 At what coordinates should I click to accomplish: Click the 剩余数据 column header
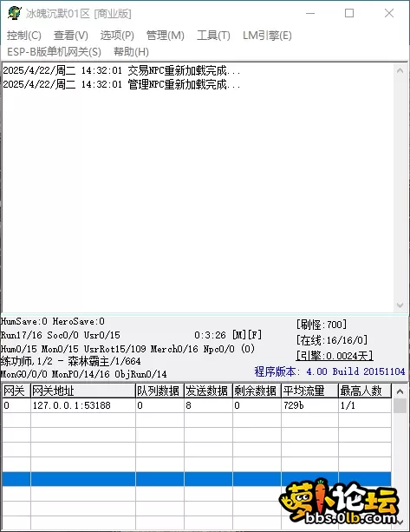[257, 391]
